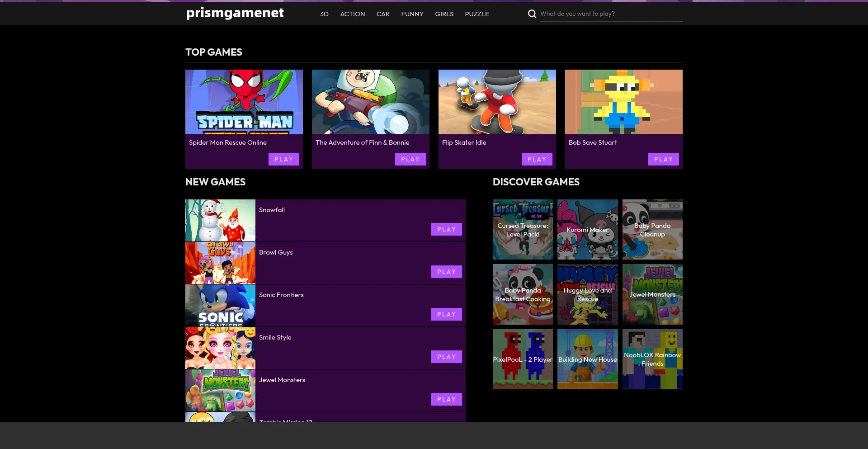
Task: Open the PUZZLE games category
Action: [x=477, y=14]
